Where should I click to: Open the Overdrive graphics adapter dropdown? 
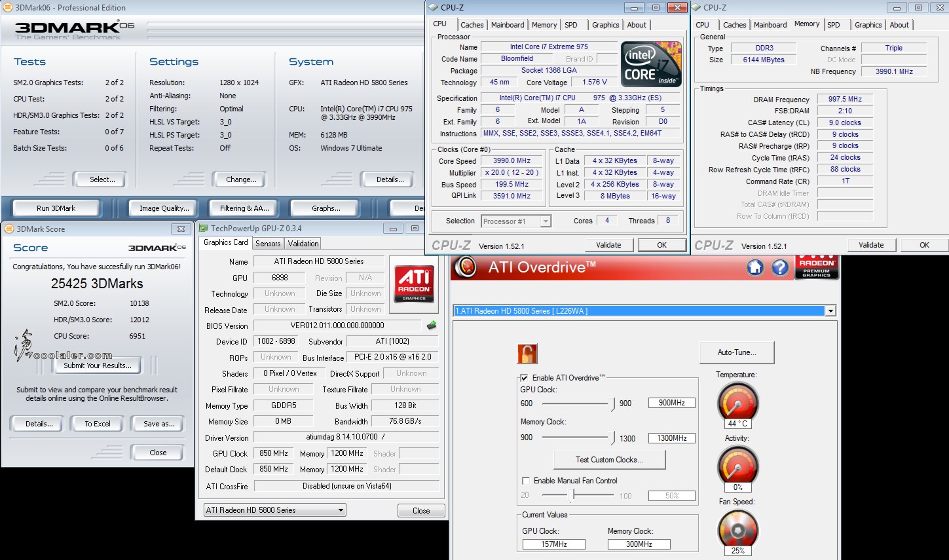coord(830,310)
